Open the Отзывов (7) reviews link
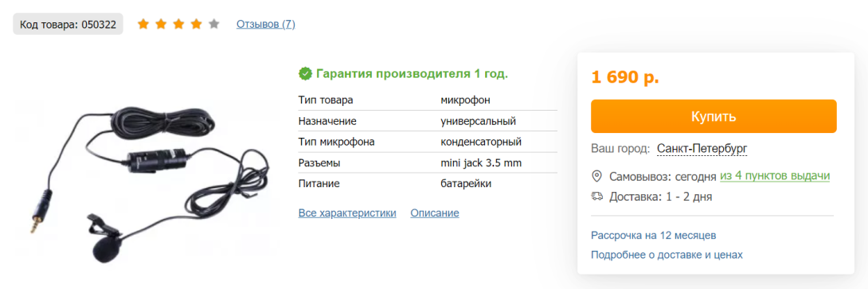 point(266,25)
